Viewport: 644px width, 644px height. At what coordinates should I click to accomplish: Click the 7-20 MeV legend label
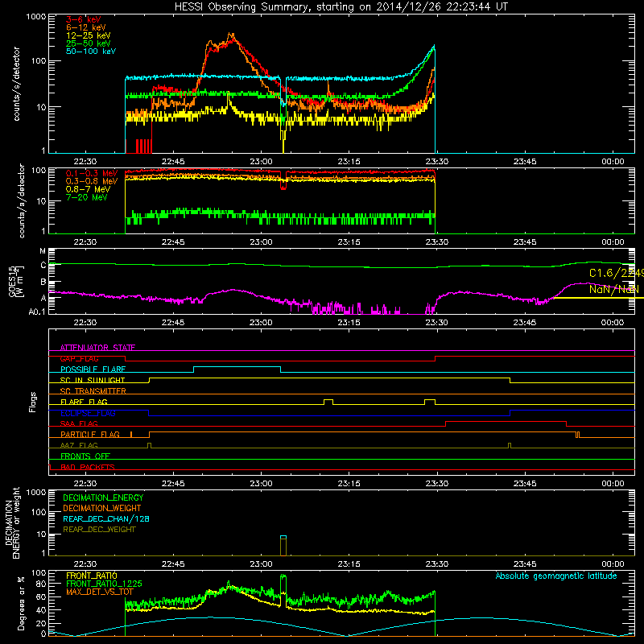87,197
